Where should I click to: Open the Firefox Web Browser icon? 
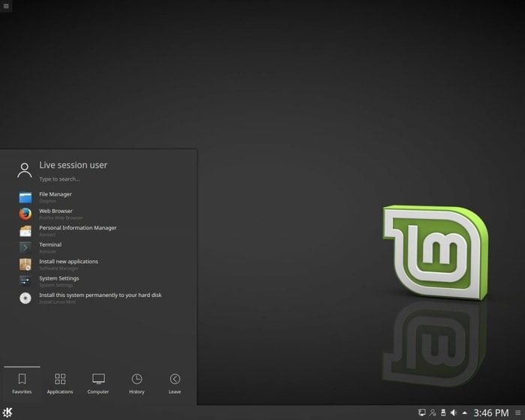(25, 214)
